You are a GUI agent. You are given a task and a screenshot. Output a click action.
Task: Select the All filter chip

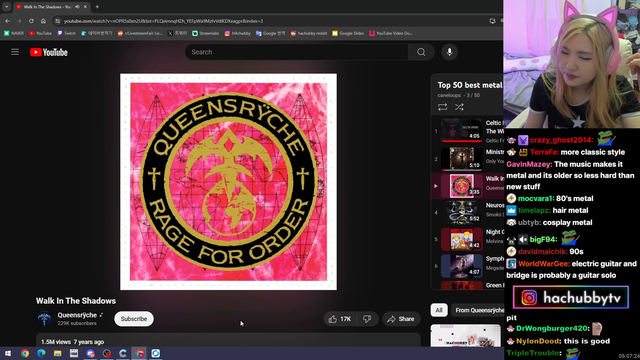pos(439,310)
